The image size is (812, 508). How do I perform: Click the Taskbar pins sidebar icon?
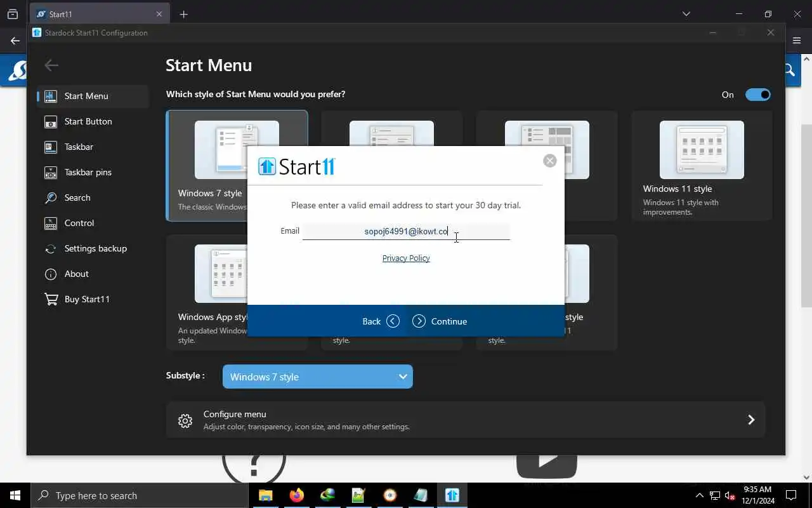(x=51, y=172)
